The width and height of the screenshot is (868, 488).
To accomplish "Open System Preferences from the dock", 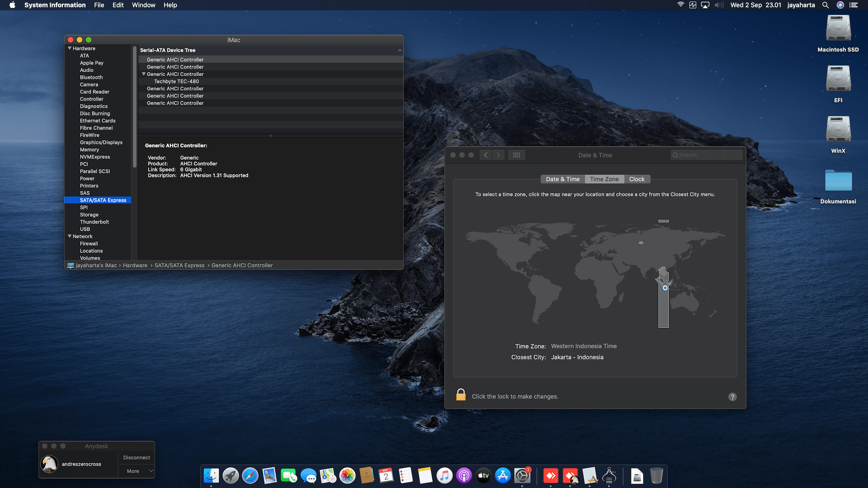I will [522, 475].
